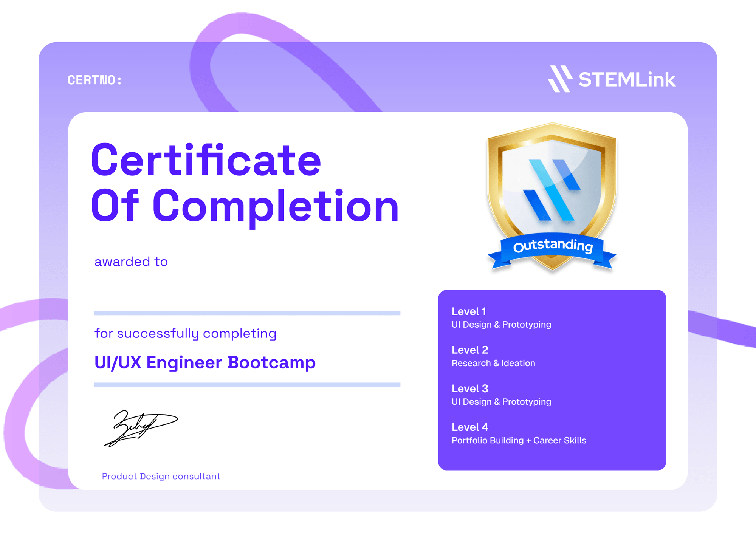Click the recipient name line

(247, 313)
